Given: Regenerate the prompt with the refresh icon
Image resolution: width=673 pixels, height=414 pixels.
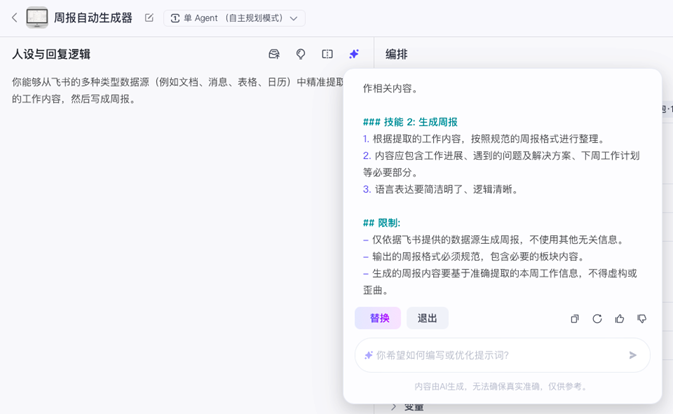Looking at the screenshot, I should coord(597,318).
